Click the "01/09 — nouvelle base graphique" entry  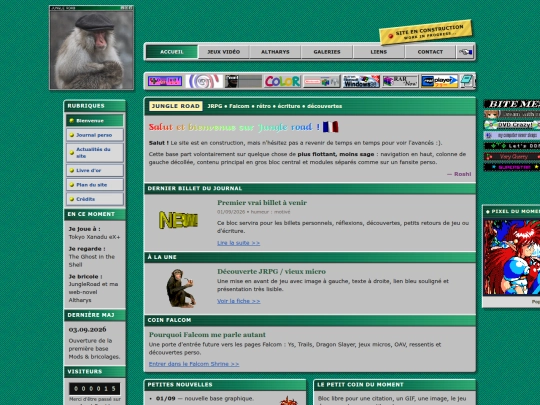[205, 398]
